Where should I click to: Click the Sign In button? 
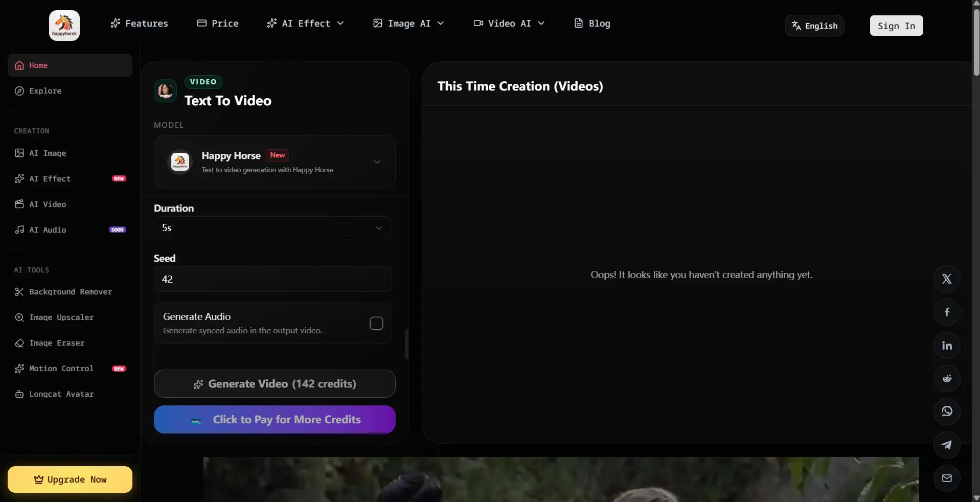coord(896,26)
